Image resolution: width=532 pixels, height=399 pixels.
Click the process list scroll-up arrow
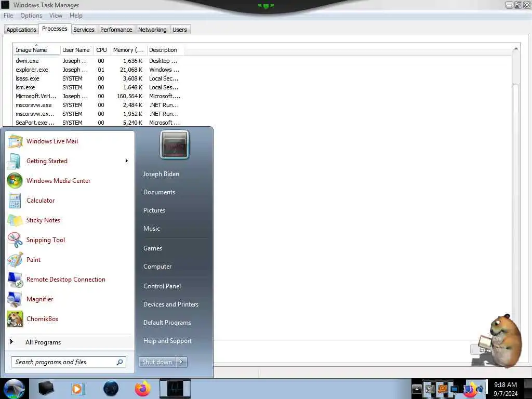coord(516,49)
